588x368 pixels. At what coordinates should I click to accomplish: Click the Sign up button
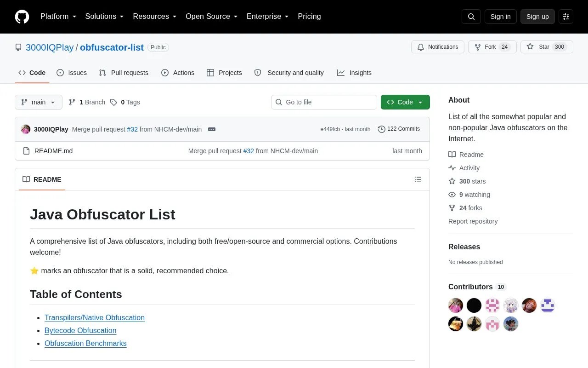click(537, 17)
